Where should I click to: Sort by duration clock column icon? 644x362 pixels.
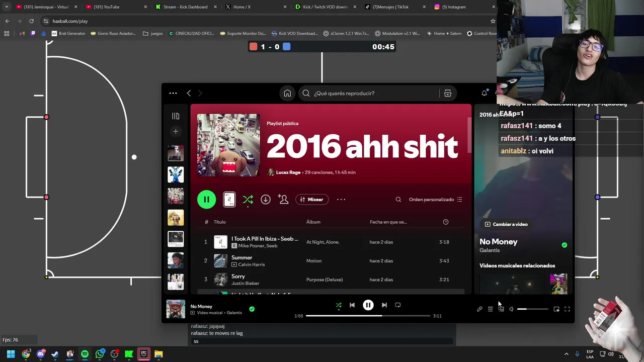pyautogui.click(x=445, y=222)
